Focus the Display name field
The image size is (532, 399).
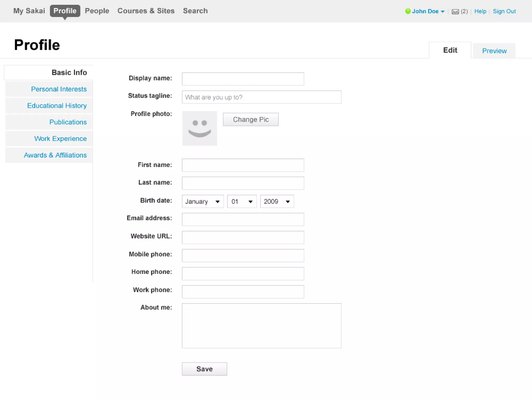(x=243, y=79)
